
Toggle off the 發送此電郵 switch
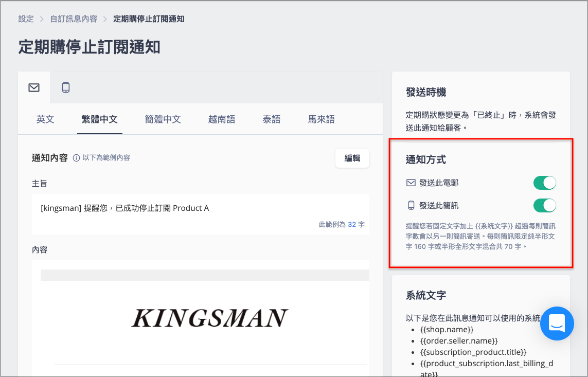544,183
